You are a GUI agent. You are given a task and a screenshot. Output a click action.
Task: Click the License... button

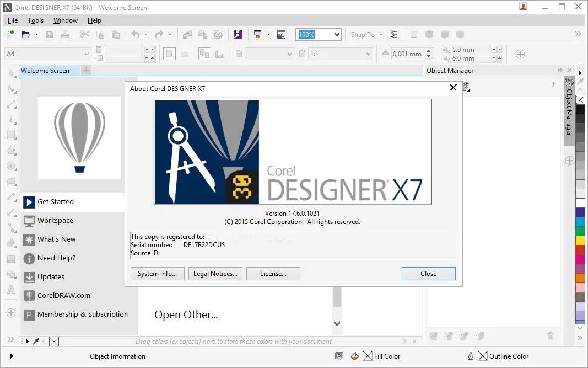click(x=273, y=273)
